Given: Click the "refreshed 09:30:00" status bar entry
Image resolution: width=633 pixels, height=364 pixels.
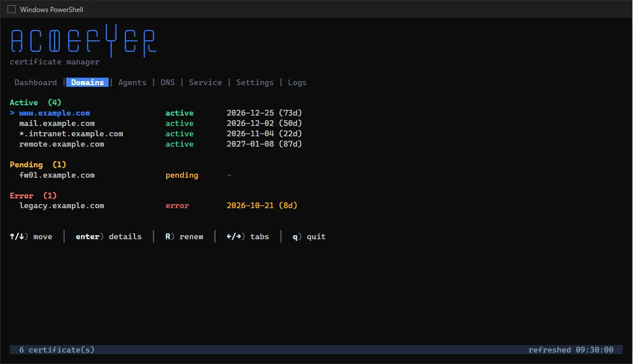Looking at the screenshot, I should 571,350.
